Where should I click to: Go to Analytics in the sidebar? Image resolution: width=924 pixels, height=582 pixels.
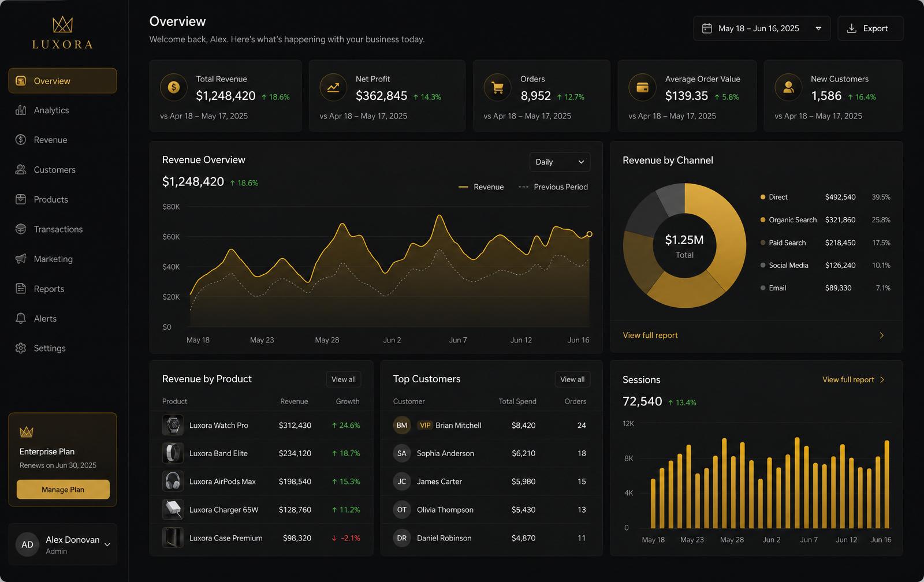[x=62, y=110]
